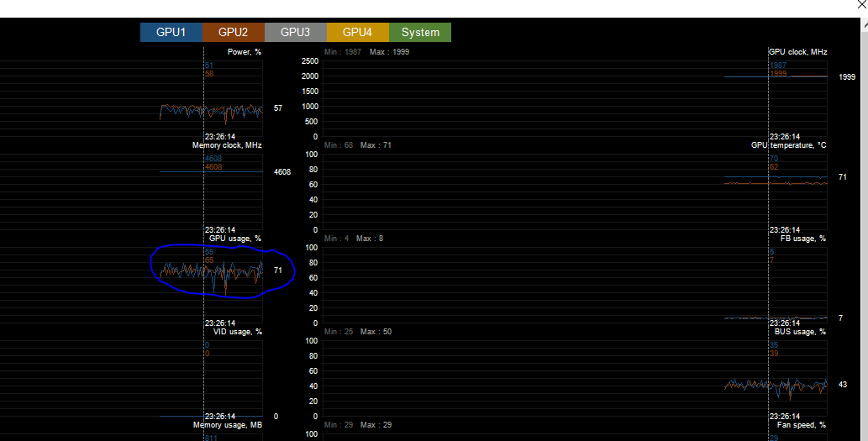
Task: Click the 'Min : 68 Max : 71' readout
Action: 358,145
